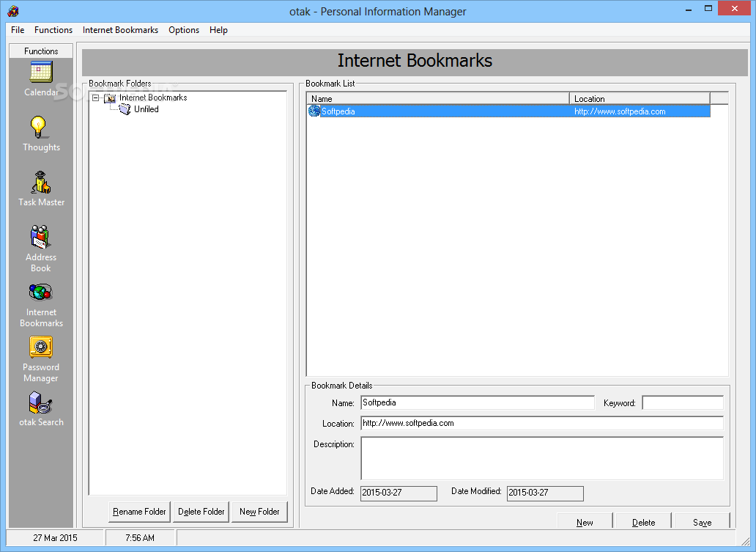756x552 pixels.
Task: Open the Options menu
Action: point(184,30)
